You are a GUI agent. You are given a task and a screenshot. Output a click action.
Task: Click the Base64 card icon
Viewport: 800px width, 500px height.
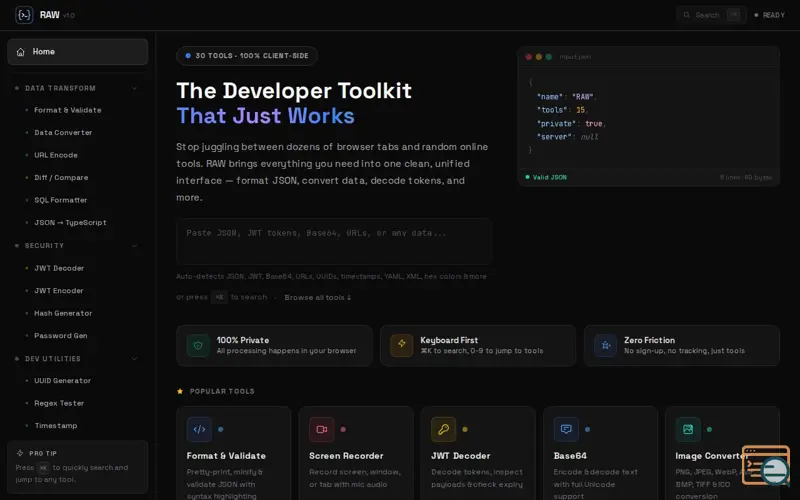(566, 429)
